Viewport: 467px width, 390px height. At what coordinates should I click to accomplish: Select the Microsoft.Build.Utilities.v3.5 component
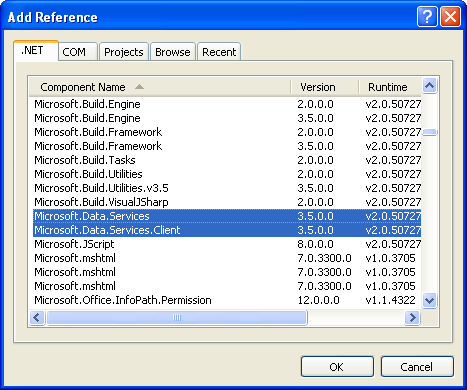(x=227, y=188)
